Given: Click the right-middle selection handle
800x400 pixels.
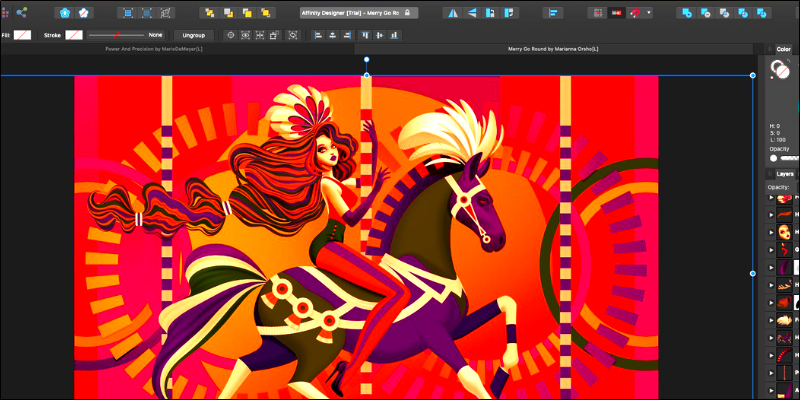Looking at the screenshot, I should (x=753, y=273).
